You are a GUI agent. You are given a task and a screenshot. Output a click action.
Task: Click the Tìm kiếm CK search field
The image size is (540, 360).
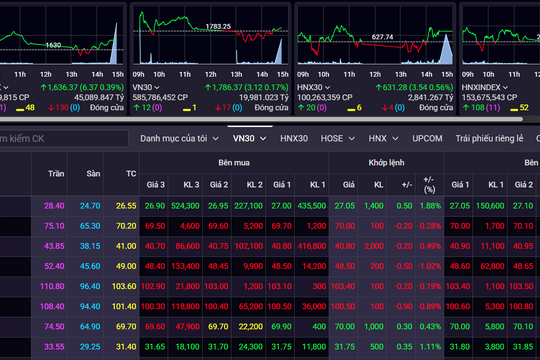(63, 138)
